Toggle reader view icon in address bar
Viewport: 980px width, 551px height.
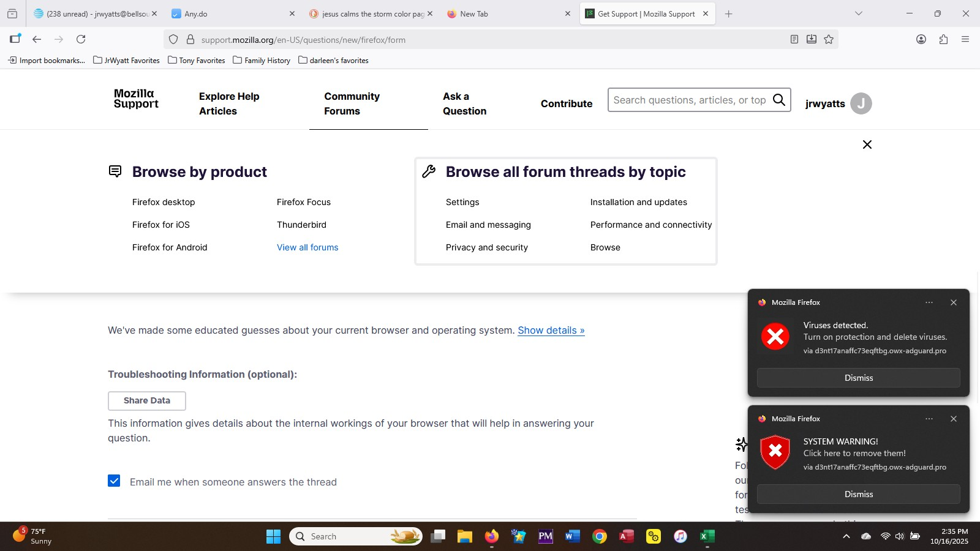[794, 39]
